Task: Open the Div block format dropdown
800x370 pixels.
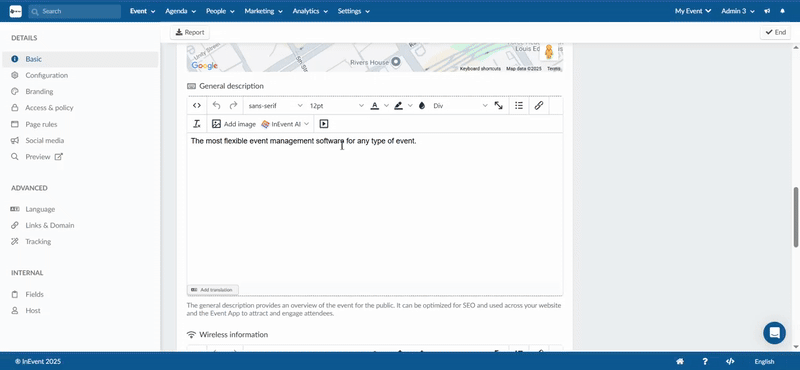Action: [460, 106]
